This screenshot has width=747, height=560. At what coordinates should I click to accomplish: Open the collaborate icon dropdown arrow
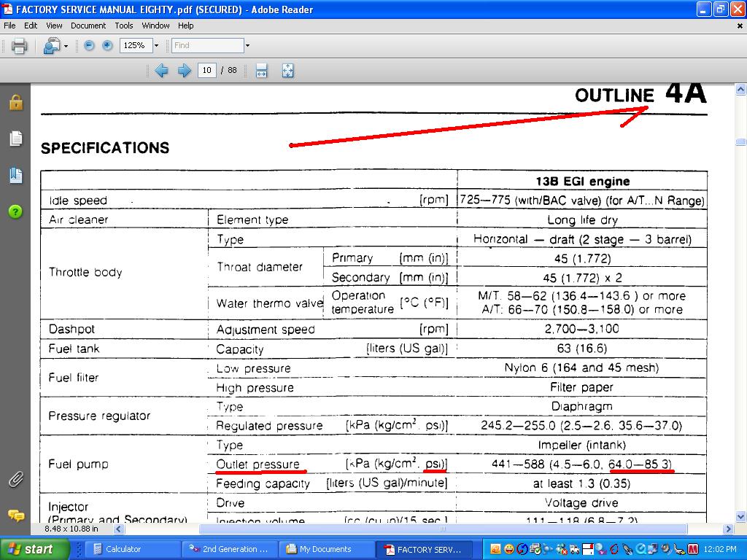tap(66, 46)
